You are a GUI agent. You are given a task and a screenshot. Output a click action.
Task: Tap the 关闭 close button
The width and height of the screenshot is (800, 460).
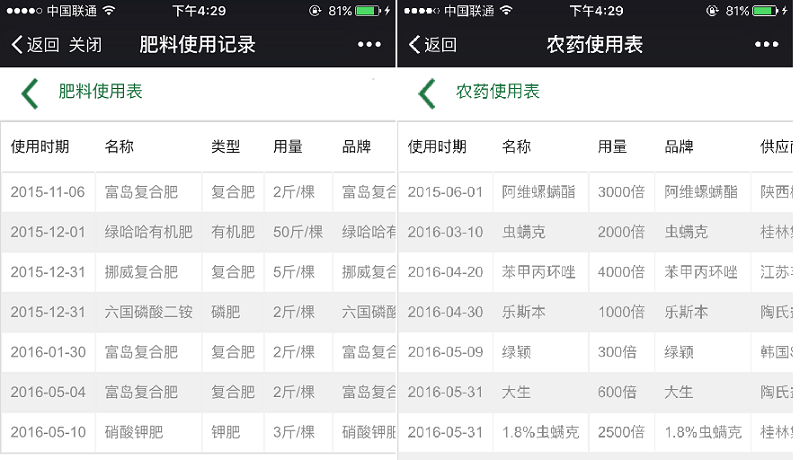point(85,45)
